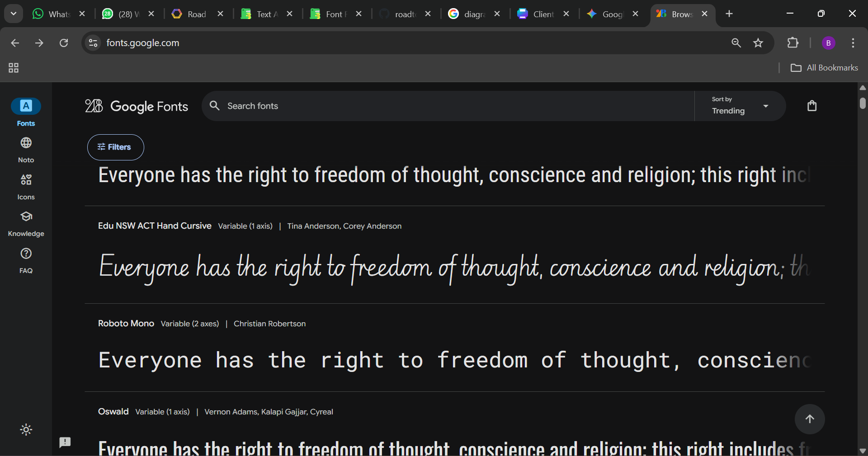Open the Noto section in sidebar
Image resolution: width=868 pixels, height=456 pixels.
tap(26, 150)
